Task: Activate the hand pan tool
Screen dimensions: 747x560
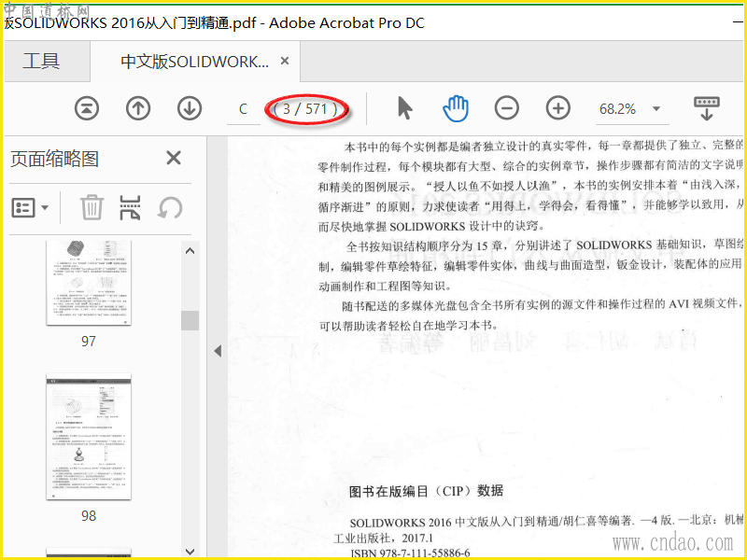Action: [x=456, y=108]
